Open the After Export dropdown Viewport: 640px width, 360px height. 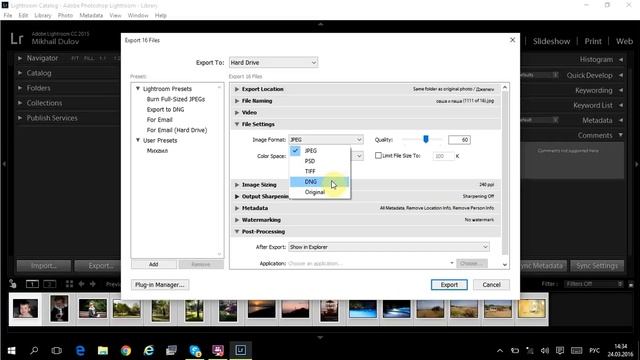pos(388,247)
